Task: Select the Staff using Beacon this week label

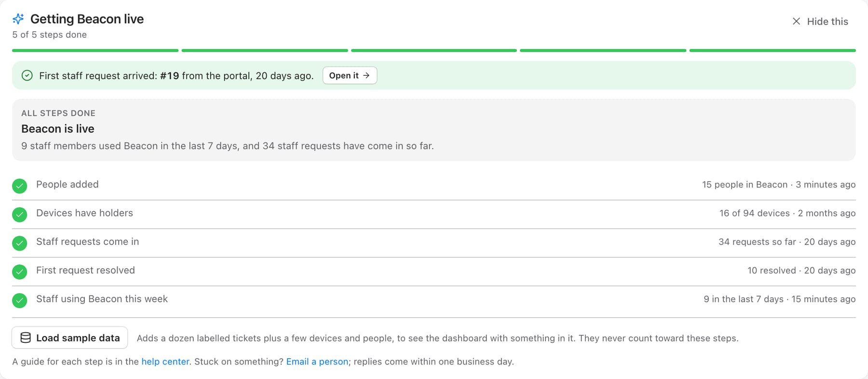Action: tap(102, 299)
